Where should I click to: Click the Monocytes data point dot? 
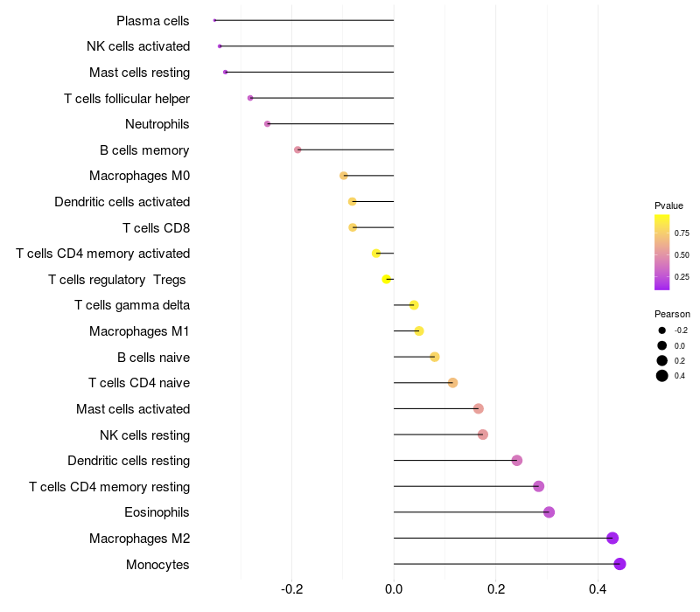click(619, 564)
